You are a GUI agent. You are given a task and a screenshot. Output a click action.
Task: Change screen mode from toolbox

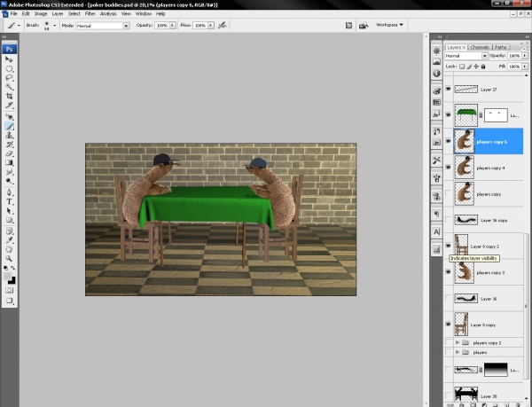[x=9, y=301]
